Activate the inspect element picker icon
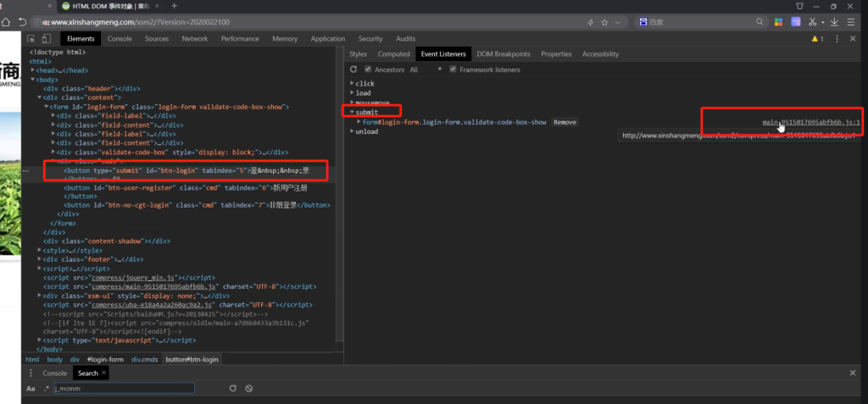The width and height of the screenshot is (868, 404). coord(31,39)
